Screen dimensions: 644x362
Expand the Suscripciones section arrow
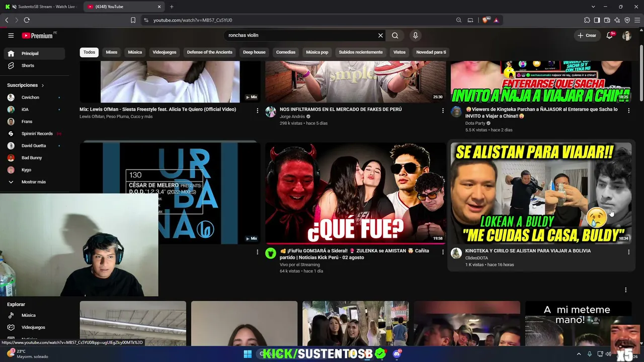tap(43, 85)
